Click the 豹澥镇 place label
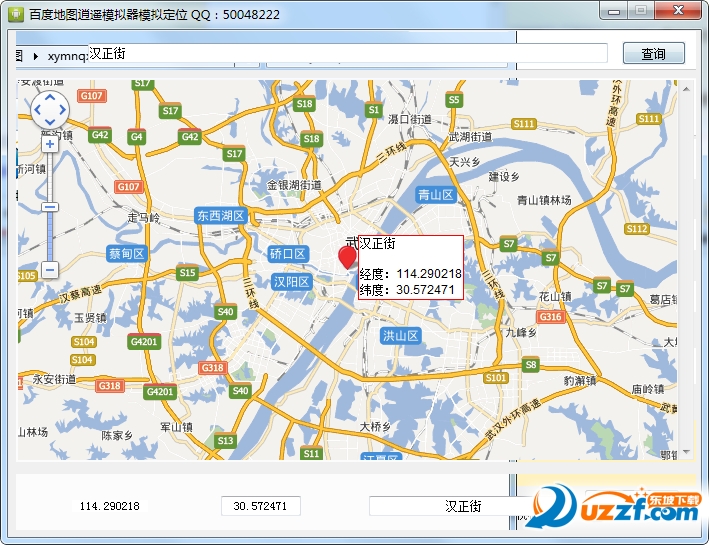Image resolution: width=709 pixels, height=545 pixels. (580, 380)
